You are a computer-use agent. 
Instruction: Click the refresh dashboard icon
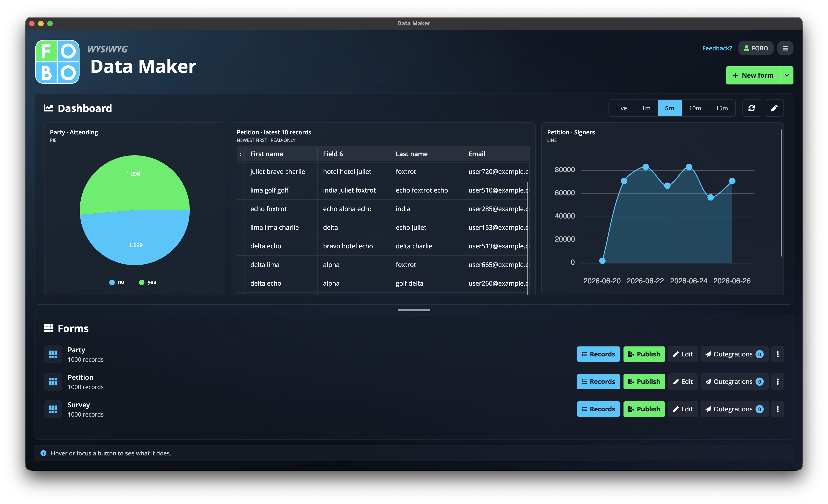click(751, 108)
